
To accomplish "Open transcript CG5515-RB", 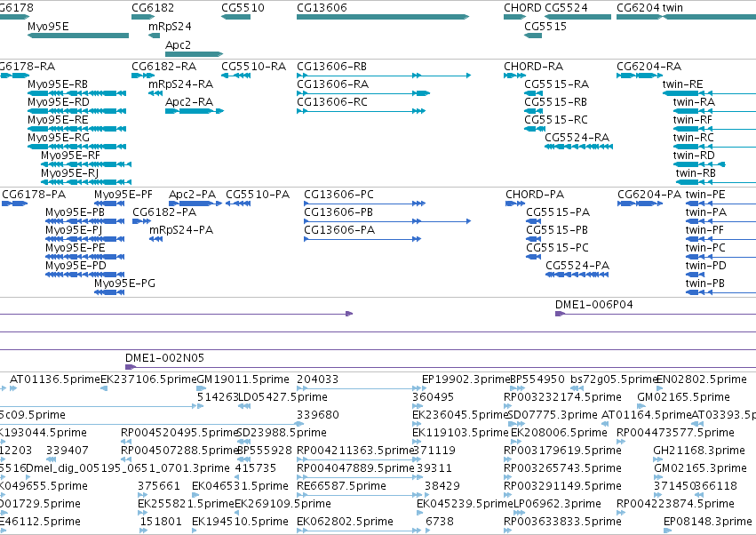I will point(556,102).
